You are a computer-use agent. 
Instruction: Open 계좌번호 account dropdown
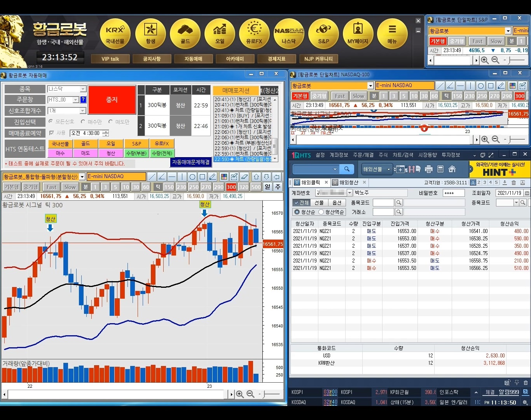(349, 193)
